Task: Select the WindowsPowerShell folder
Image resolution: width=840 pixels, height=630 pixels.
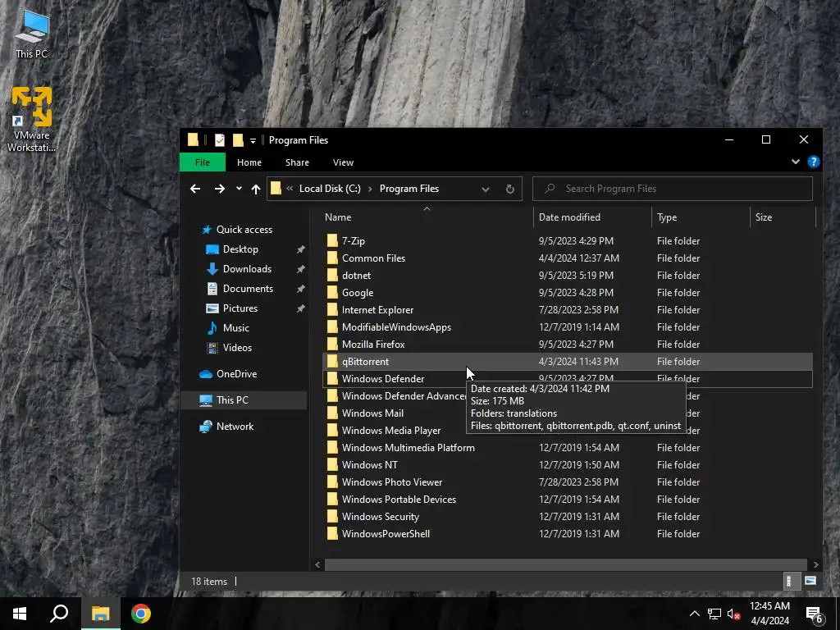Action: click(568, 533)
